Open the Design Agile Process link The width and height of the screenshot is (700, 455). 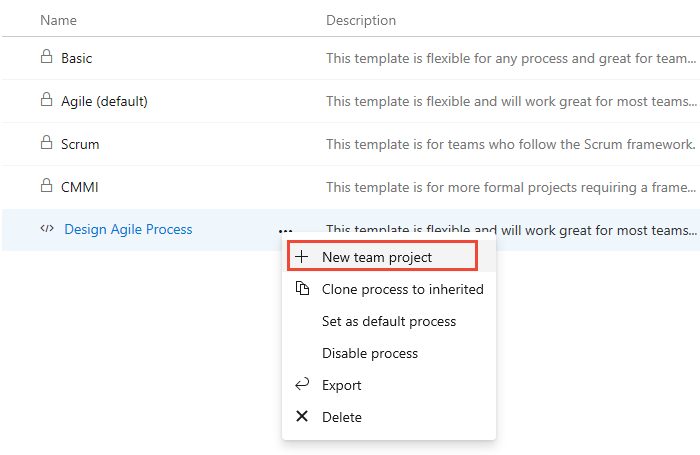[128, 229]
